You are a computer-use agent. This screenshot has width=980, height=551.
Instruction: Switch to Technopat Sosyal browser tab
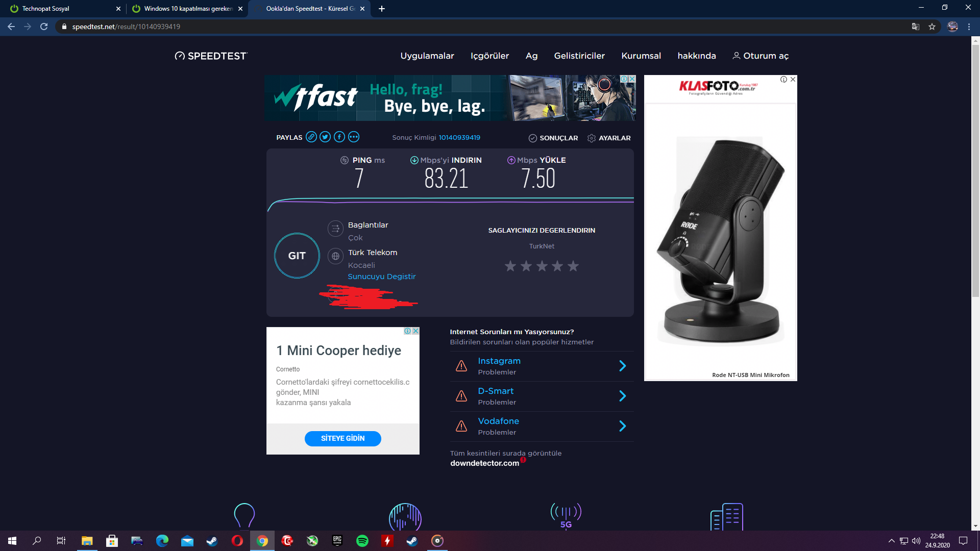pyautogui.click(x=61, y=9)
